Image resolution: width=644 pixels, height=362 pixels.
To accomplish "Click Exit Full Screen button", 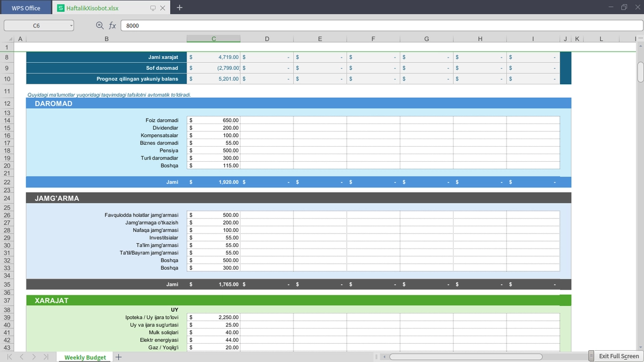I will coord(619,356).
